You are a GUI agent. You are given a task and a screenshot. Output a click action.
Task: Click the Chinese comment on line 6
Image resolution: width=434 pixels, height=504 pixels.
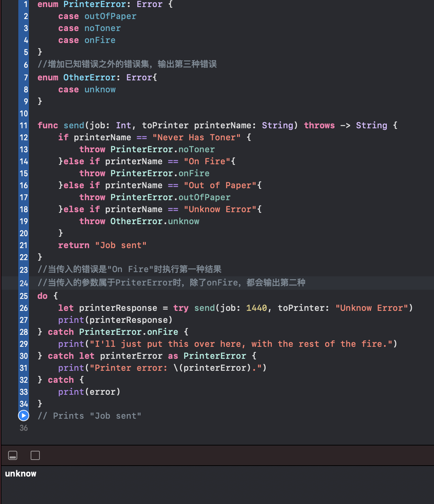click(127, 64)
